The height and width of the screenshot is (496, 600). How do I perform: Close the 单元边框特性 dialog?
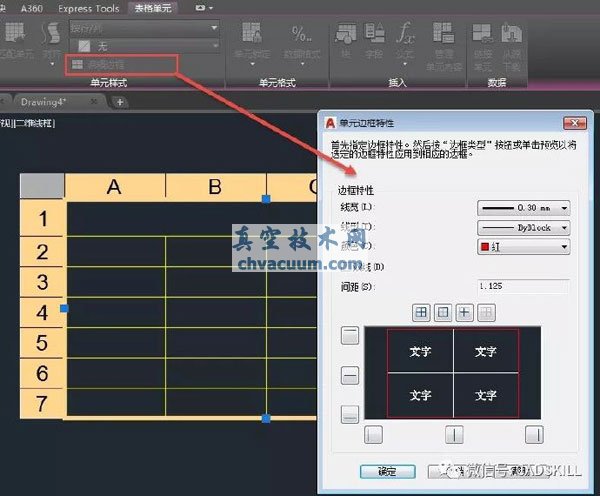pyautogui.click(x=575, y=123)
